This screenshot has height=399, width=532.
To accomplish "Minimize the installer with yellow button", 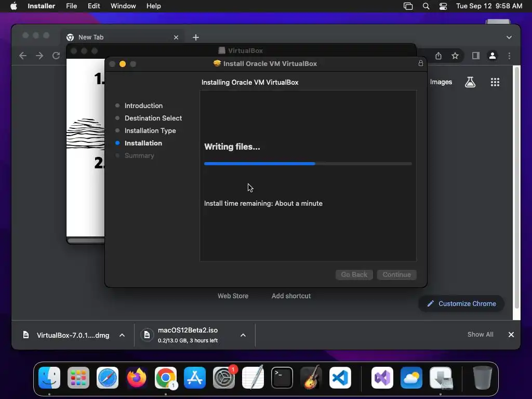I will [x=123, y=64].
